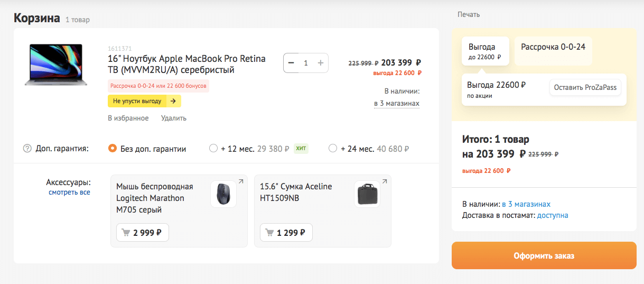This screenshot has width=644, height=284.
Task: Click the question mark icon near Доп. гарантия
Action: (x=27, y=149)
